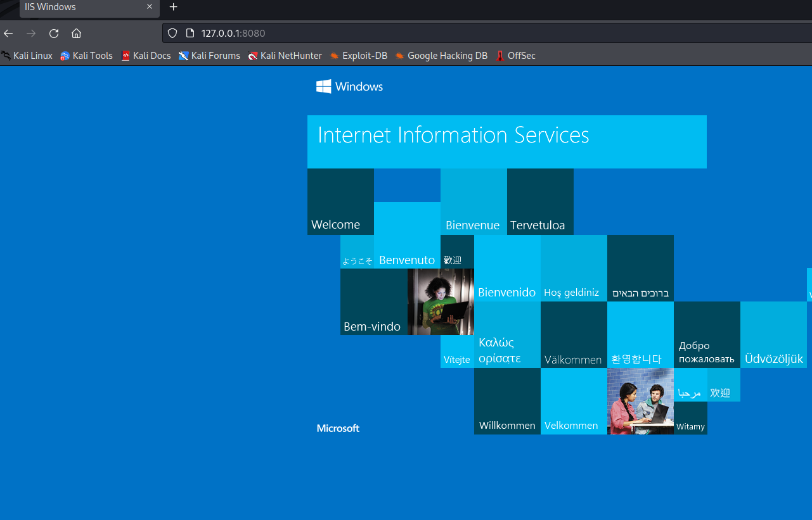
Task: Click the Willkommen tile
Action: 507,402
